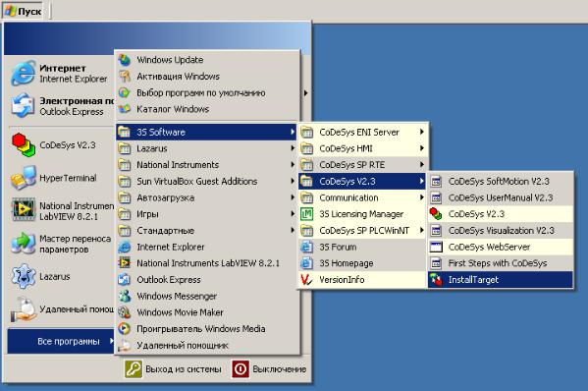Expand the Lazarus program folder arrow

[293, 148]
